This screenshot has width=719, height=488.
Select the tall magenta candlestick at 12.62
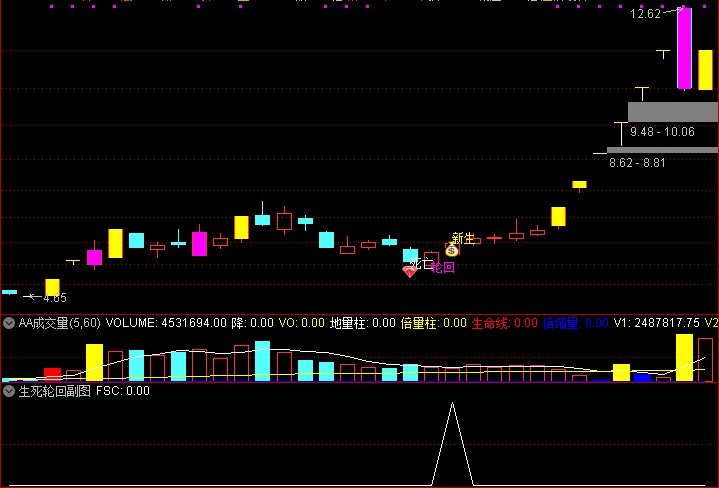684,48
